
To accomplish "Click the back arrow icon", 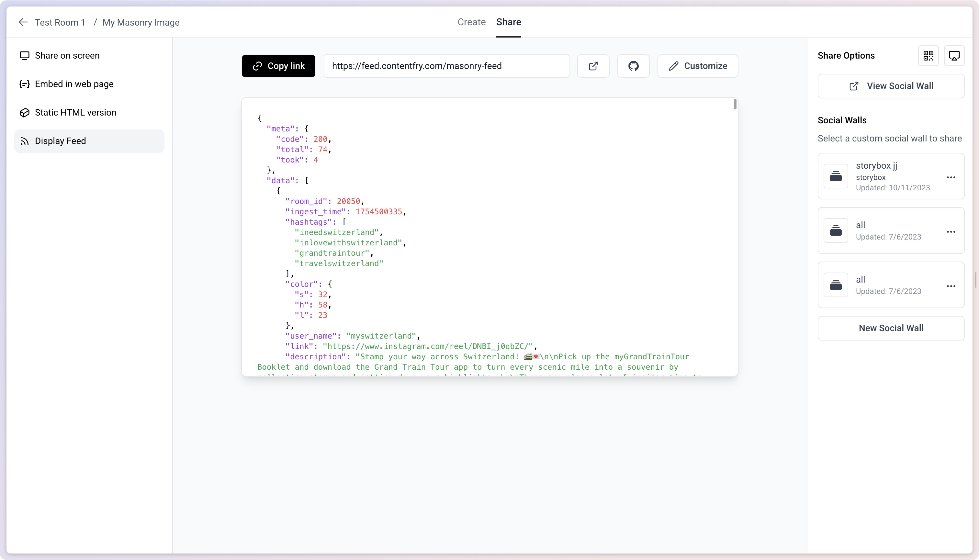I will click(x=23, y=22).
